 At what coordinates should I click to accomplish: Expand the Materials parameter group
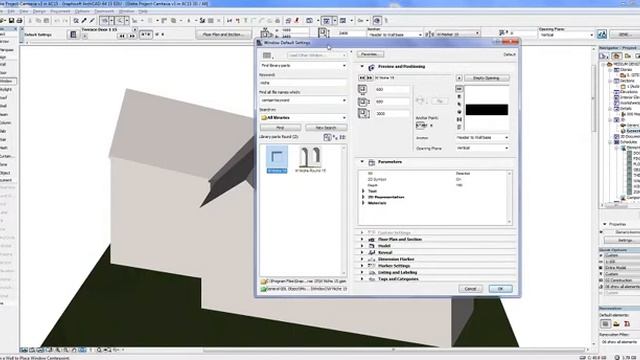(x=363, y=203)
